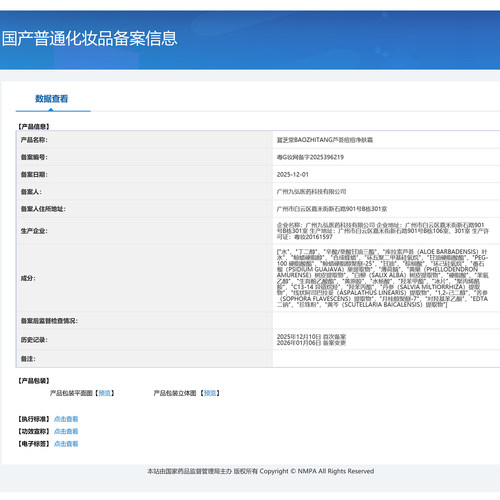Click the 【产品包装】 section header

point(34,381)
